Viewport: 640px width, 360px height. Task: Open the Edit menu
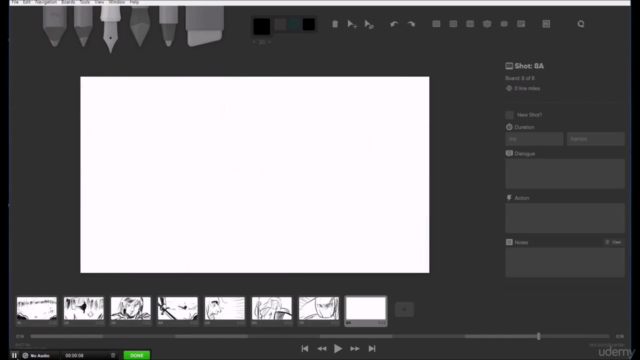click(27, 2)
